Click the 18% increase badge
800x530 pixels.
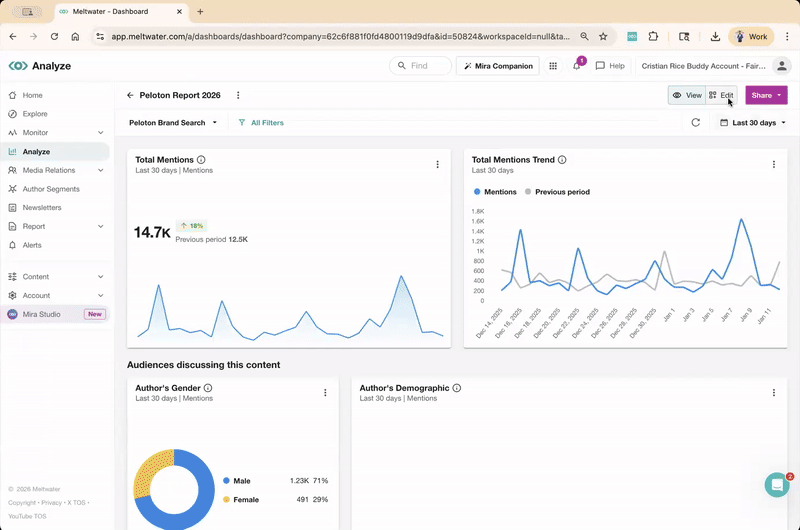[191, 225]
